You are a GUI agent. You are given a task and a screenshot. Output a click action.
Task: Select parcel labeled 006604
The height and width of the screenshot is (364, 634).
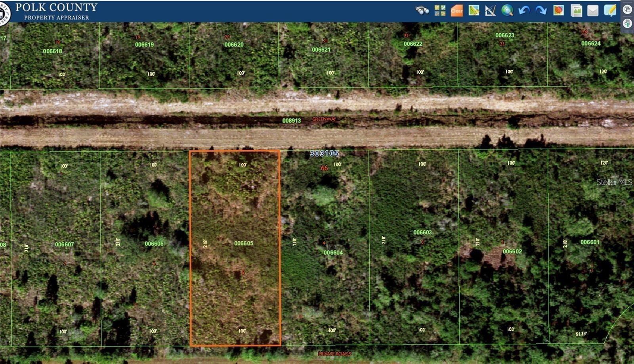coord(333,252)
